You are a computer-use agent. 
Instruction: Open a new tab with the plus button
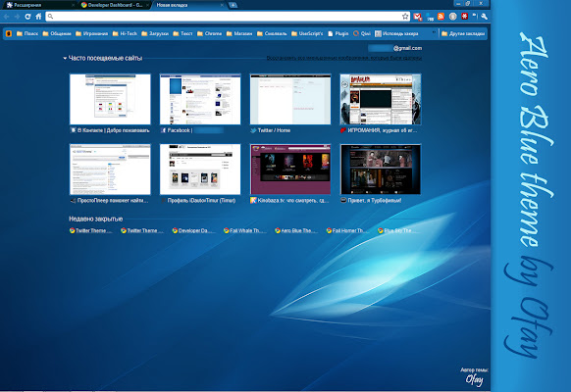coord(233,5)
